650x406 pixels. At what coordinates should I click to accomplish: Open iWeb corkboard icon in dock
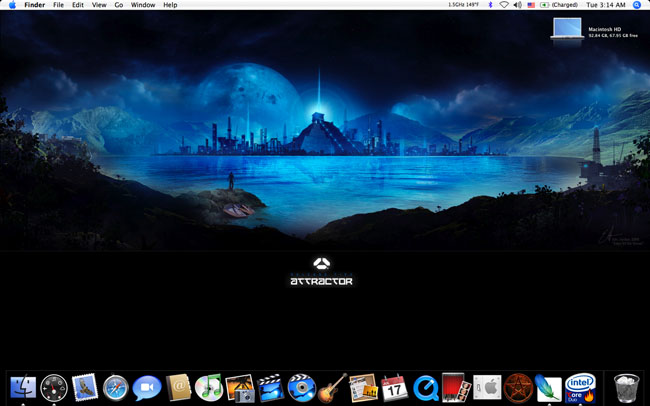click(x=363, y=388)
